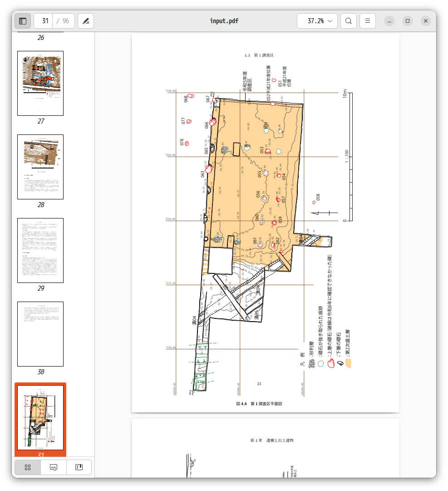
Task: Toggle the sidebar panel button
Action: [x=23, y=21]
